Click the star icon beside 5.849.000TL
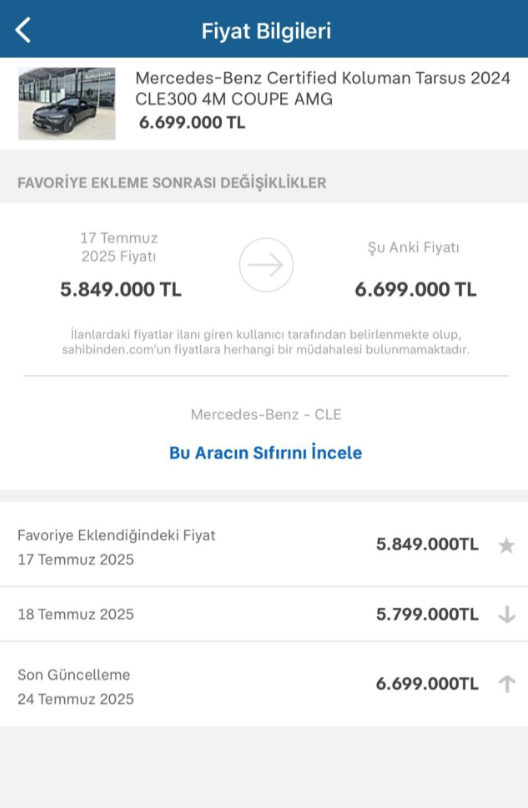 (x=506, y=545)
